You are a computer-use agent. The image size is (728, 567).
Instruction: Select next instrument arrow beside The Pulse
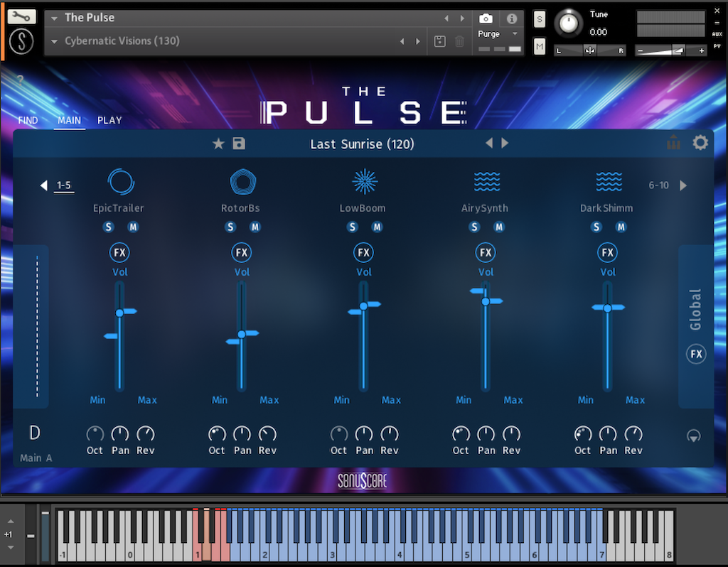462,18
